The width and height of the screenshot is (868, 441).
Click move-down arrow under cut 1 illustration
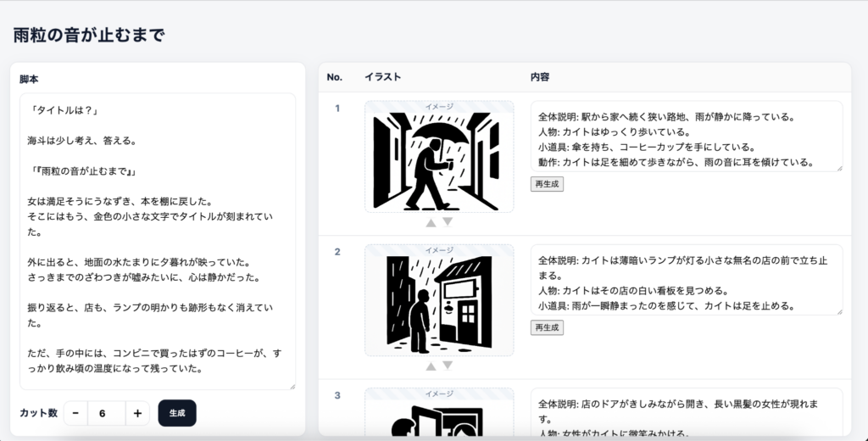point(448,222)
